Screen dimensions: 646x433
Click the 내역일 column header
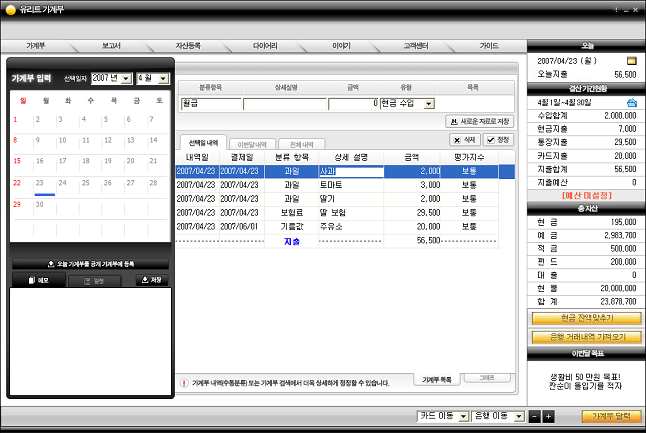(197, 157)
